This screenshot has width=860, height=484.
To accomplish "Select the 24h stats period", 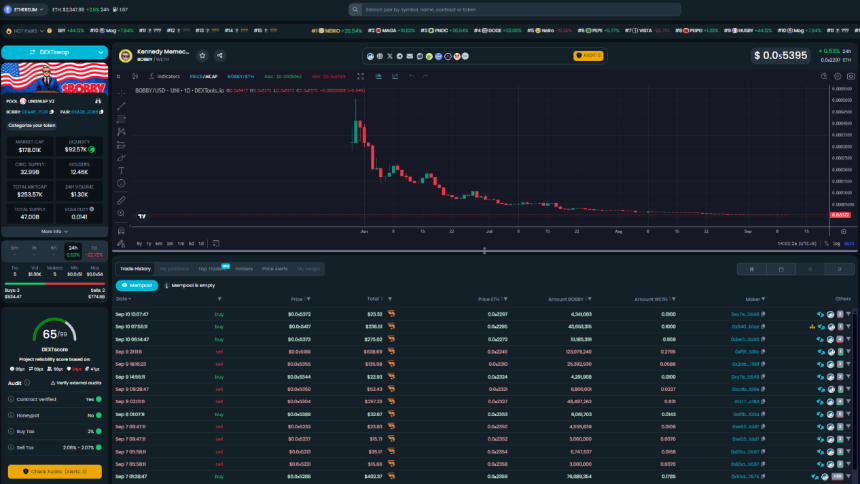I will [x=73, y=251].
